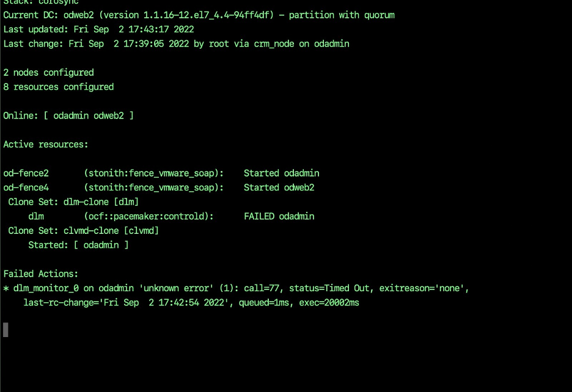Click the od-fence4 resource name
572x392 pixels.
26,187
